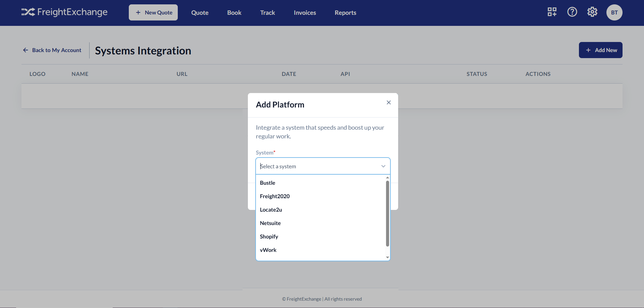
Task: Click the DATE column header
Action: click(289, 74)
